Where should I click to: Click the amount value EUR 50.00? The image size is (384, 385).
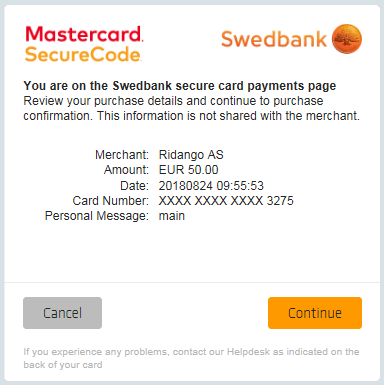tap(188, 170)
